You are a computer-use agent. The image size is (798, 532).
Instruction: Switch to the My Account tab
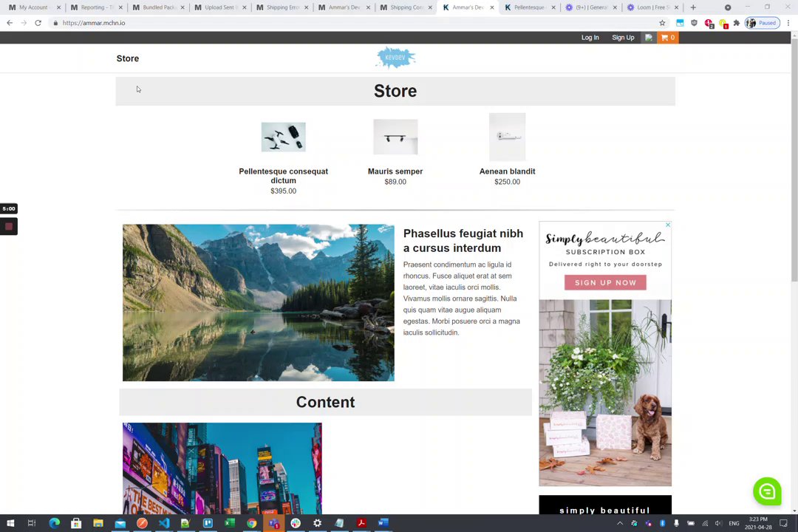click(33, 7)
